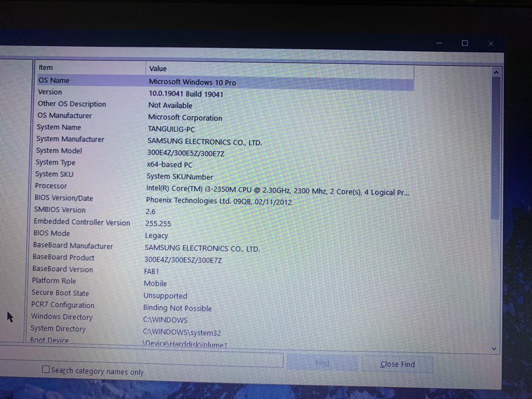This screenshot has width=532, height=399.
Task: Click the 'Binding Not Possible' value
Action: (177, 308)
